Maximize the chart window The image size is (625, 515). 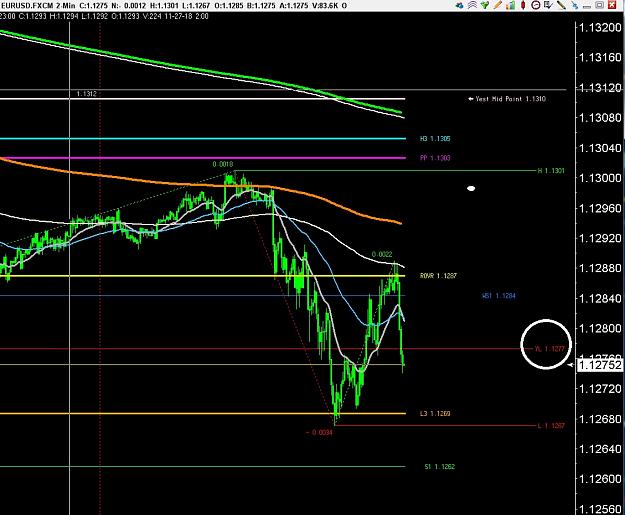(x=599, y=5)
